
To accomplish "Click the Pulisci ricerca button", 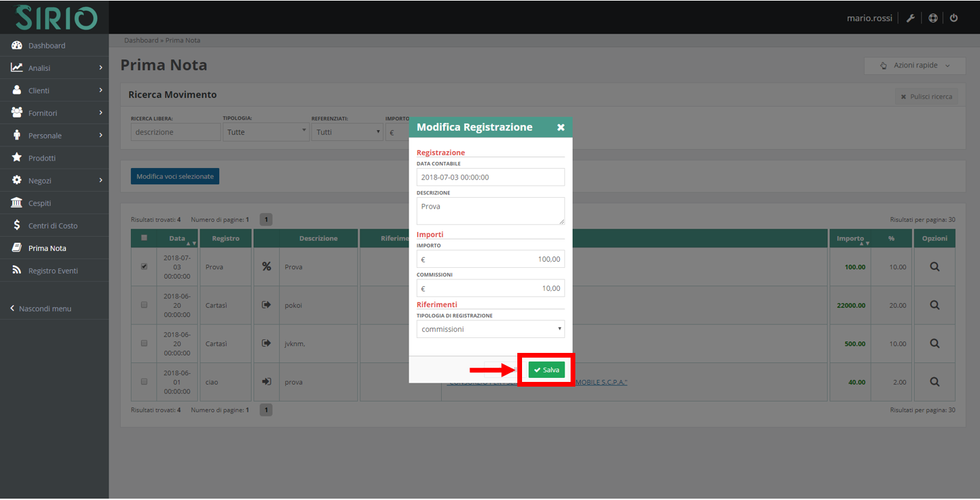I will (926, 97).
